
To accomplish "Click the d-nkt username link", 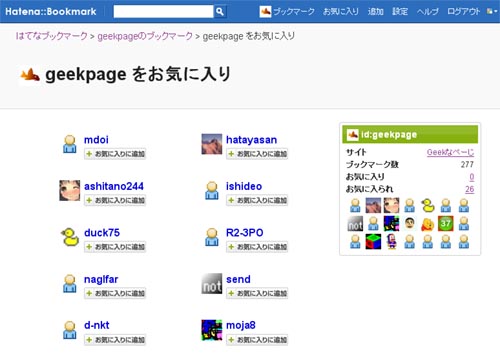I will point(97,325).
